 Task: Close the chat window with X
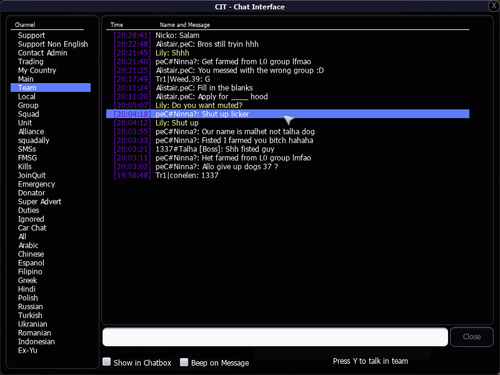coord(494,6)
